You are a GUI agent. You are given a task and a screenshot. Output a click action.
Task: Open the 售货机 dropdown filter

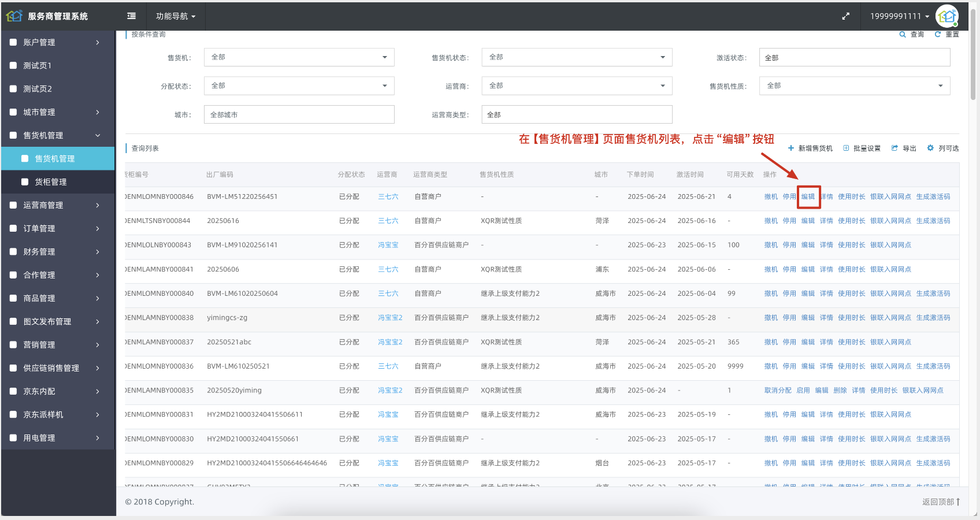click(x=299, y=57)
